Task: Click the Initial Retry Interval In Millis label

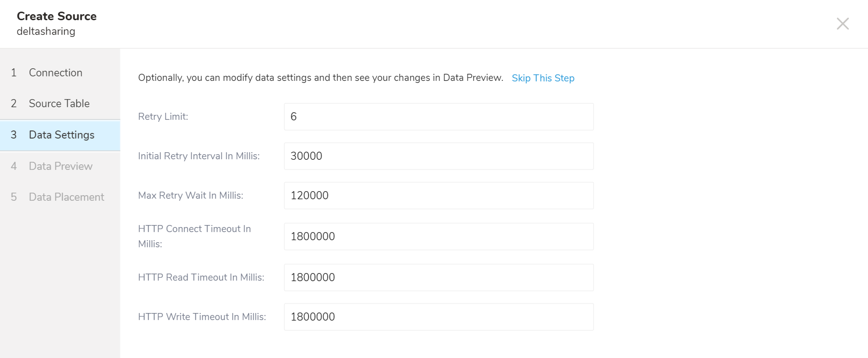Action: coord(198,156)
